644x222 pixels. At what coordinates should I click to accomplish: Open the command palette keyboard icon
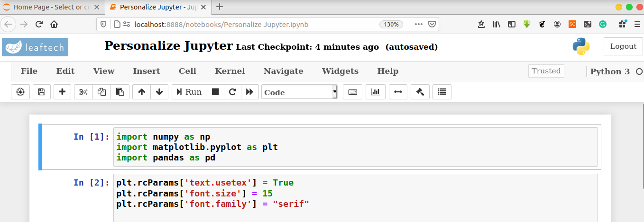(x=352, y=92)
